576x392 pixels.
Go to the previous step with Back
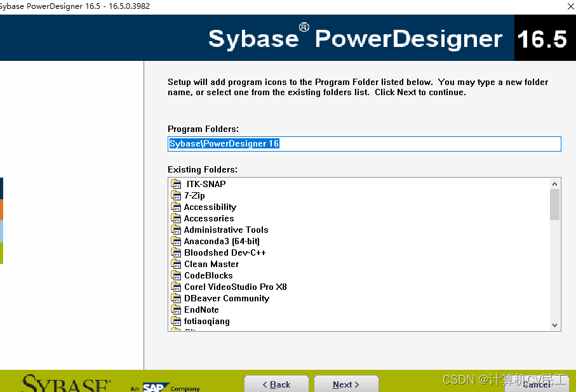276,384
